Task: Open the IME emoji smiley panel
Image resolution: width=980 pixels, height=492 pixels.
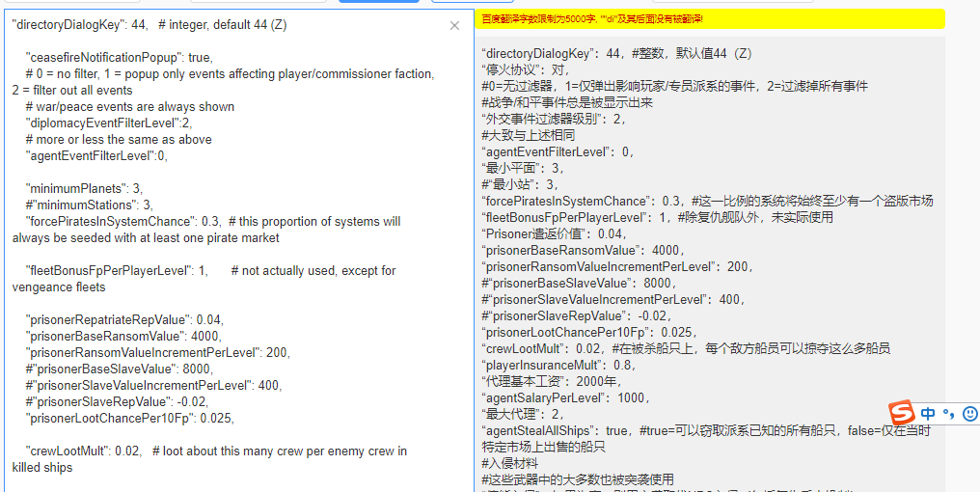Action: click(x=969, y=414)
